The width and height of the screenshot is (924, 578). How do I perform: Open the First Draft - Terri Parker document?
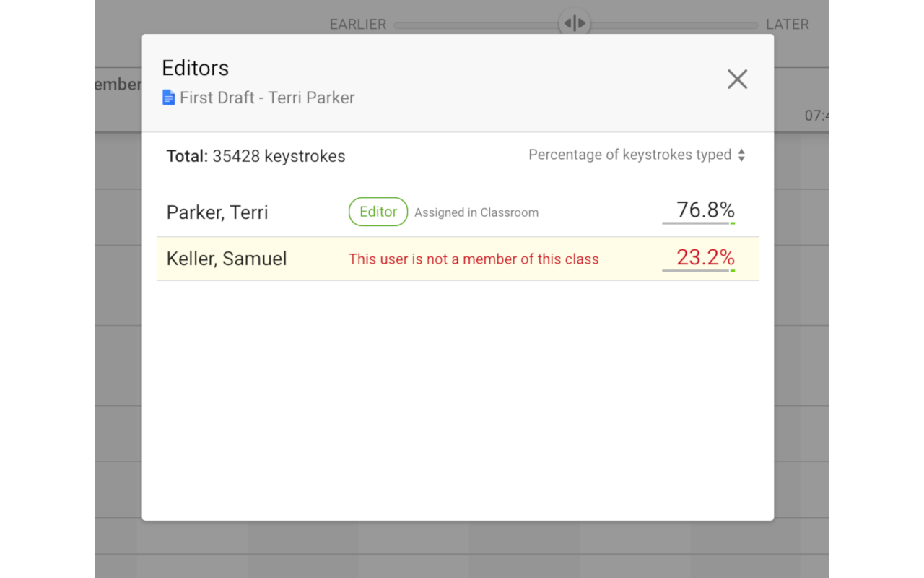pyautogui.click(x=267, y=98)
